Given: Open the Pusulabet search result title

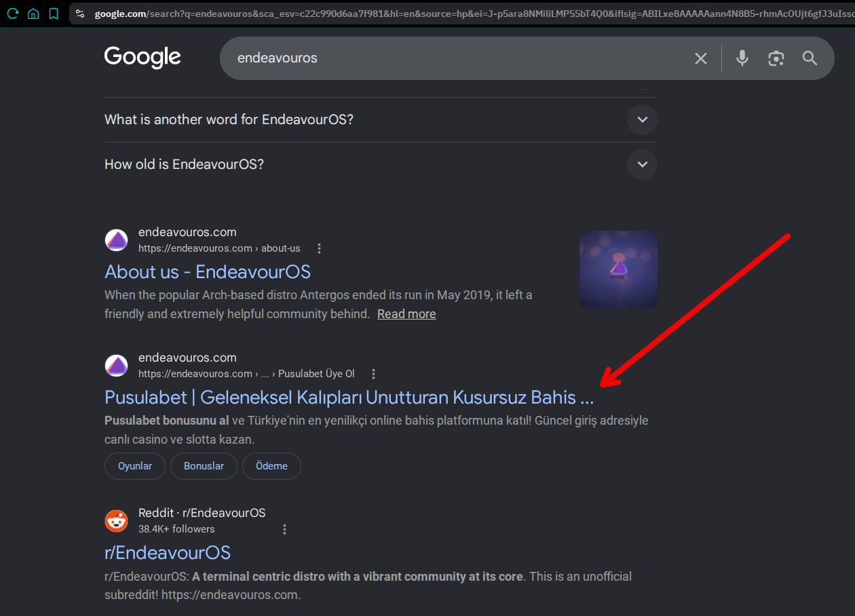Looking at the screenshot, I should [x=349, y=398].
